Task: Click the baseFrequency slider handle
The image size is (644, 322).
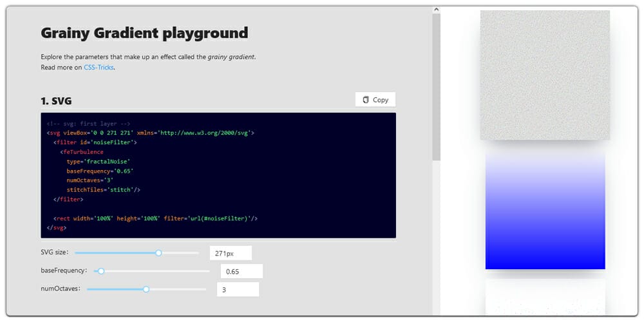Action: [x=101, y=271]
